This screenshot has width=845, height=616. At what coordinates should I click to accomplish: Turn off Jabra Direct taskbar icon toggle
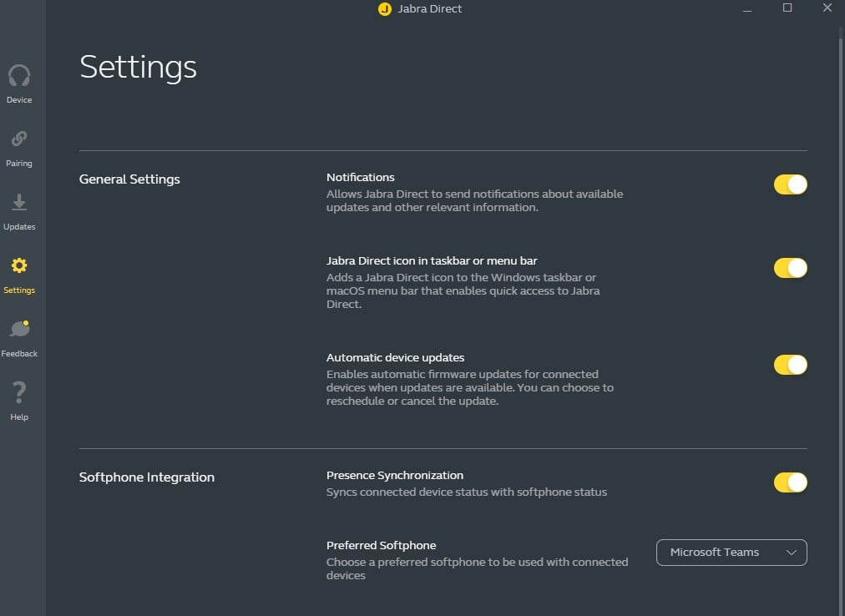(790, 268)
